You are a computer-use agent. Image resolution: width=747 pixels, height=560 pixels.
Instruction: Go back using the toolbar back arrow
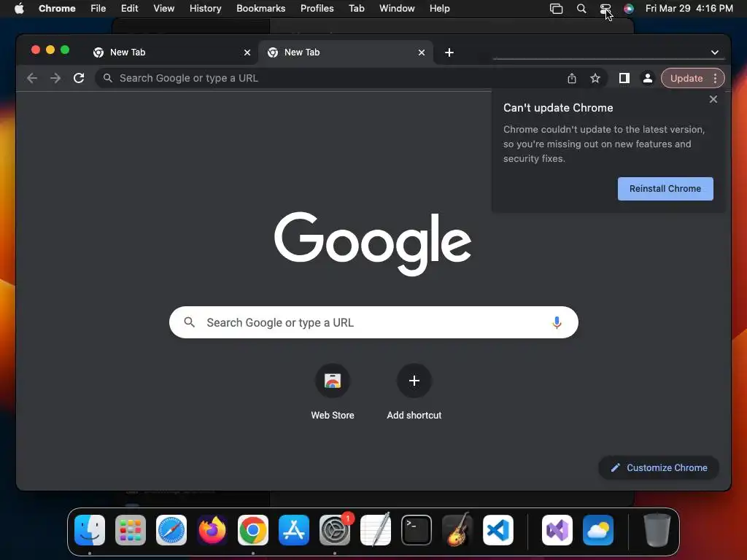coord(32,78)
